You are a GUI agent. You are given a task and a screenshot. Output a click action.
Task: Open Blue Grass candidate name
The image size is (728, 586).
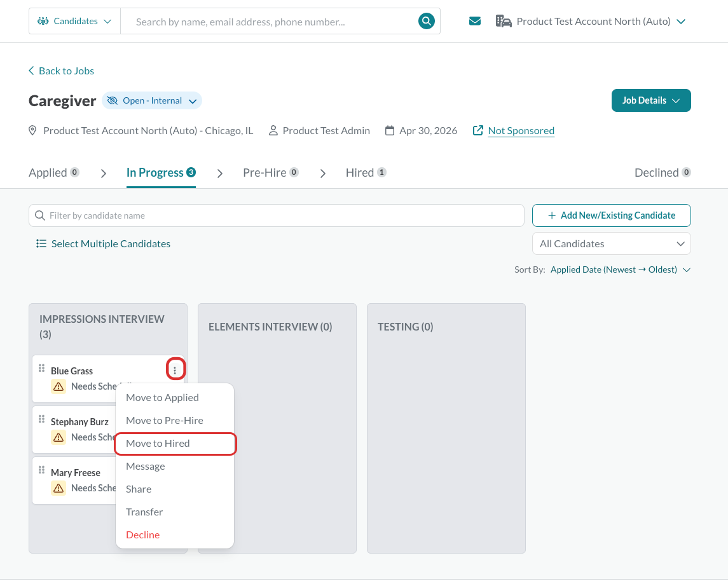[x=72, y=371]
